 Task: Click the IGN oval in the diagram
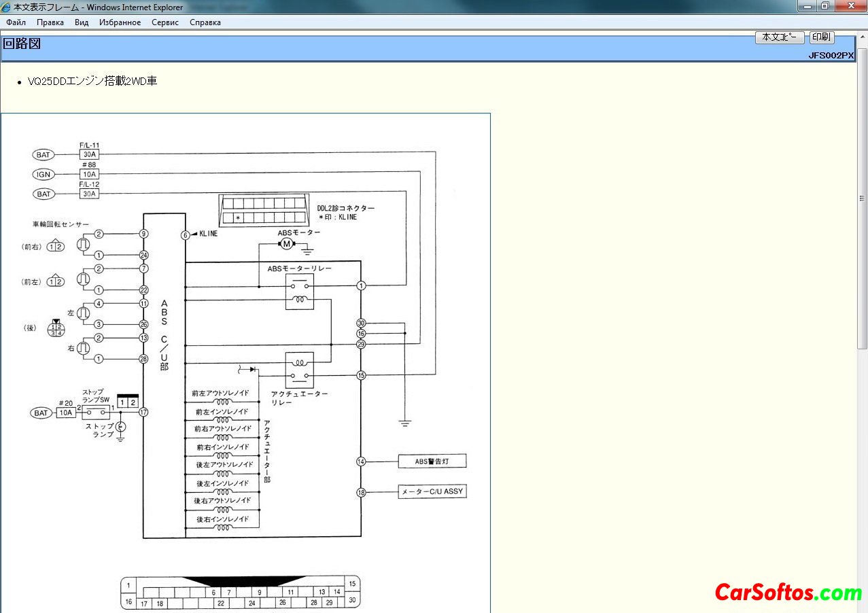pyautogui.click(x=44, y=175)
